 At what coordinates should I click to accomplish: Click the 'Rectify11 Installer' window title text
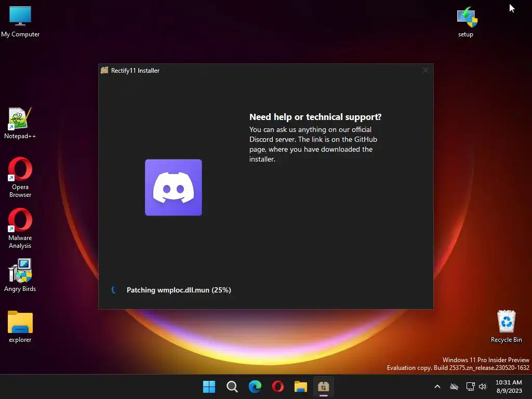tap(135, 71)
